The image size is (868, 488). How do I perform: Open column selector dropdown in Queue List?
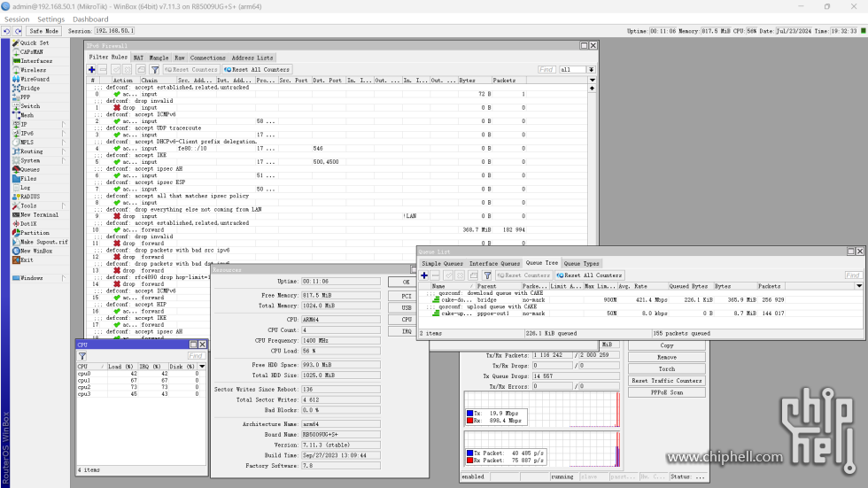[x=858, y=286]
